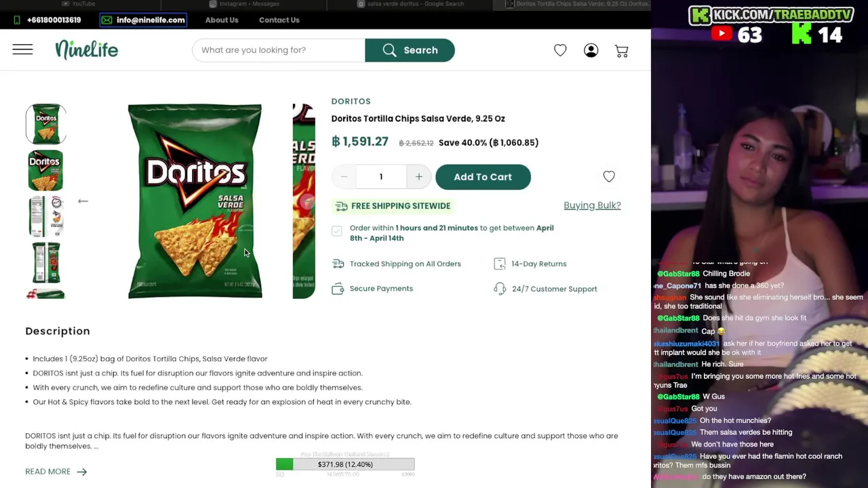
Task: Open the hamburger navigation menu
Action: [x=22, y=49]
